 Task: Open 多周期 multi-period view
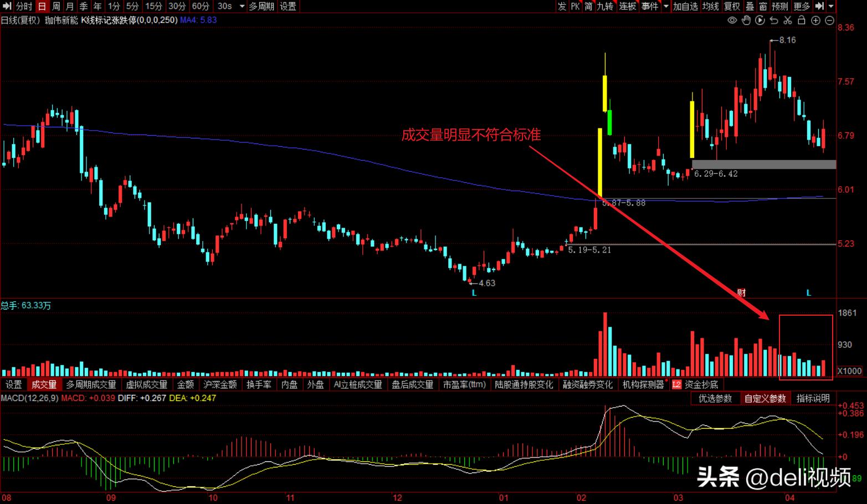point(261,6)
